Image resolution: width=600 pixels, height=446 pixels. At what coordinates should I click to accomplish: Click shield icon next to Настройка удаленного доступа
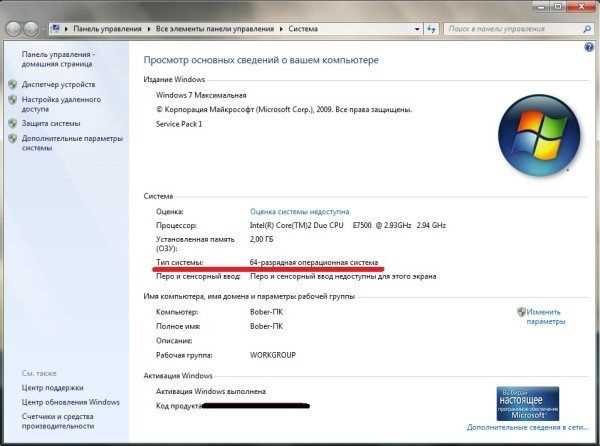[x=13, y=100]
